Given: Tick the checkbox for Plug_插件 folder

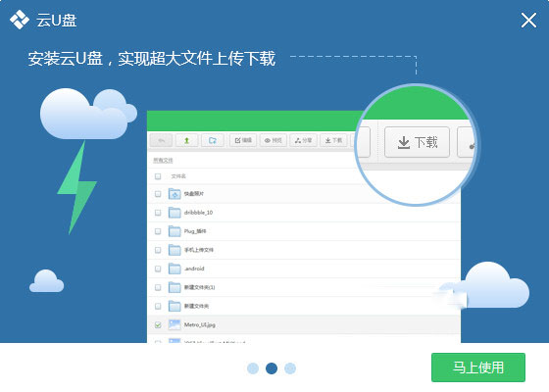Looking at the screenshot, I should [x=158, y=231].
